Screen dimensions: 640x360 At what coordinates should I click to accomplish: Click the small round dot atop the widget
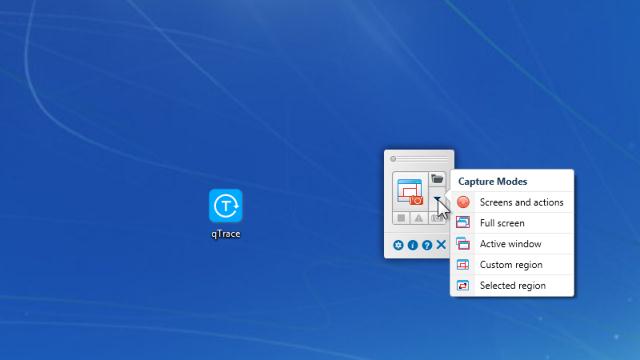tap(393, 159)
